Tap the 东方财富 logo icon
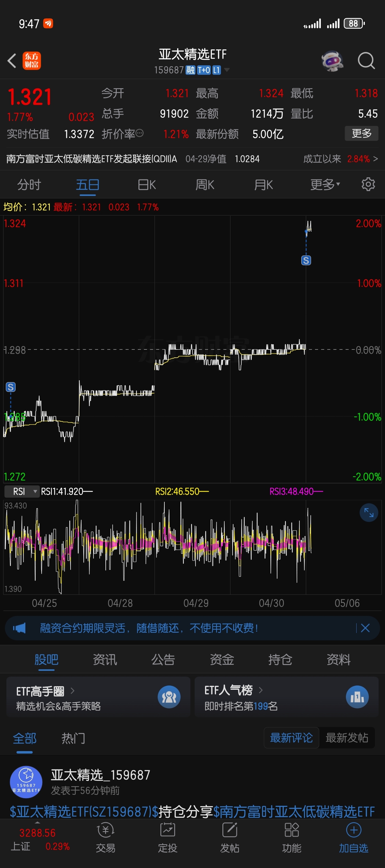Viewport: 385px width, 868px height. [32, 61]
